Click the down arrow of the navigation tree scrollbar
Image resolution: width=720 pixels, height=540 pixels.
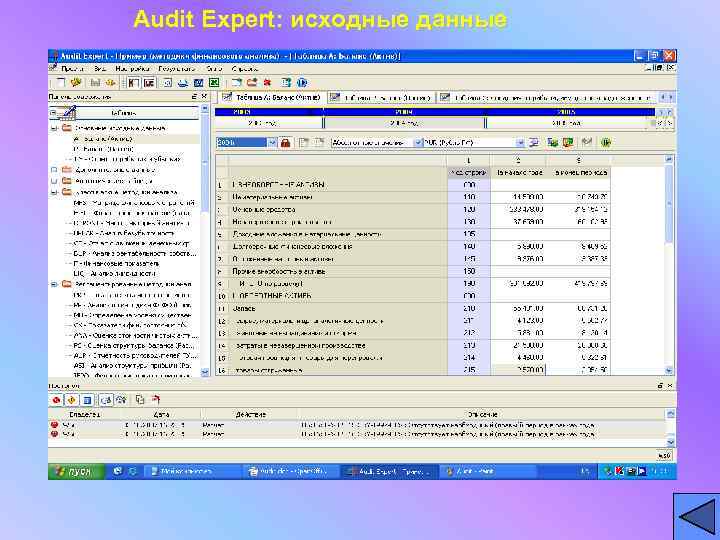(205, 372)
